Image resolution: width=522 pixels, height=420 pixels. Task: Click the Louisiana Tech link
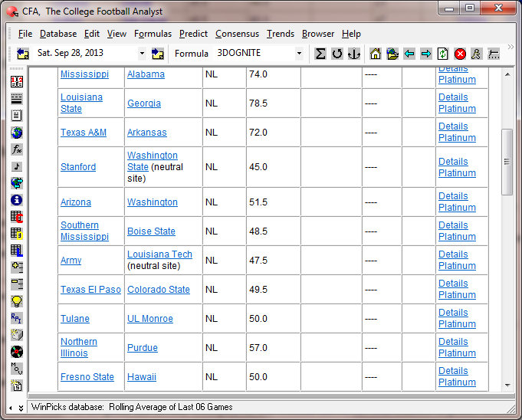159,254
